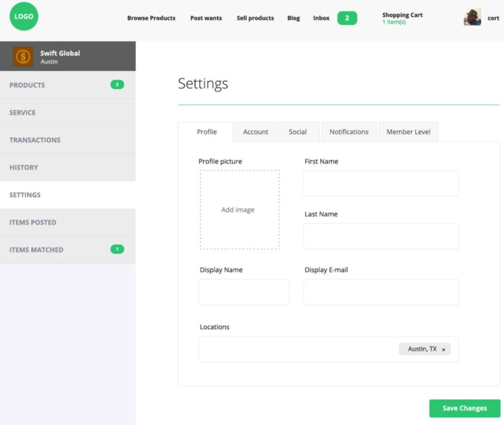
Task: Remove the Austin, TX location tag
Action: point(443,349)
